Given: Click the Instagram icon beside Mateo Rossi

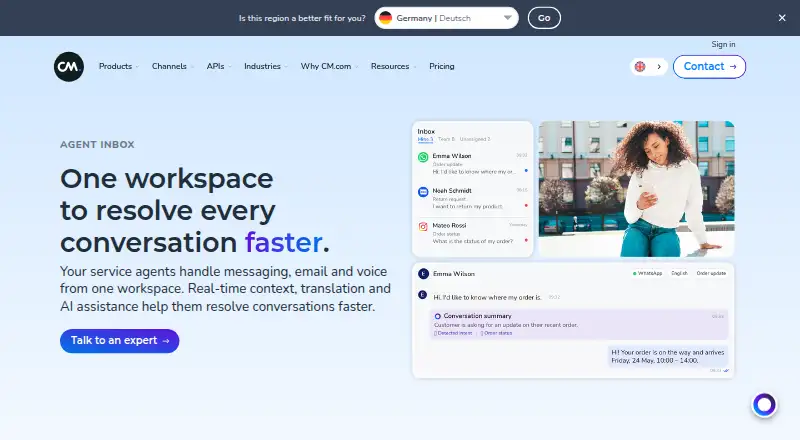Looking at the screenshot, I should point(423,227).
